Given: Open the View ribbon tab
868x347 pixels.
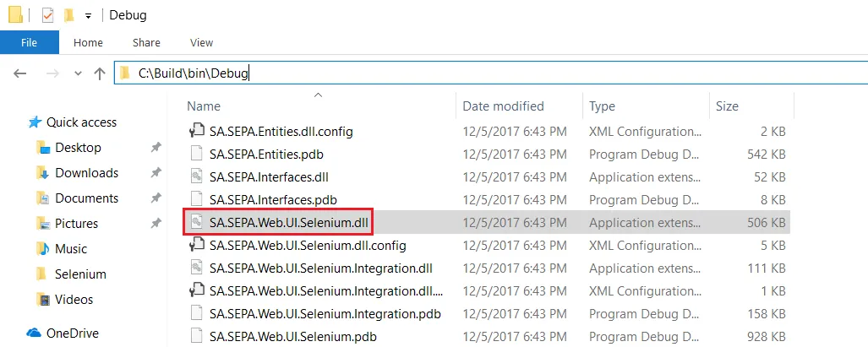Looking at the screenshot, I should point(201,42).
